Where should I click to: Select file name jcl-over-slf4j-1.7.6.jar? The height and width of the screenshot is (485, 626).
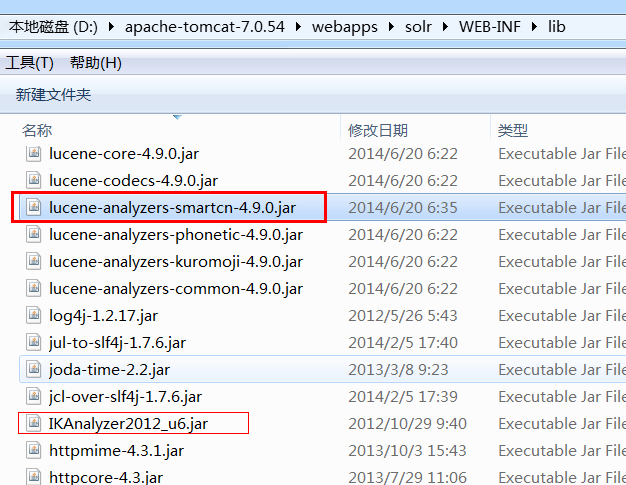point(125,397)
